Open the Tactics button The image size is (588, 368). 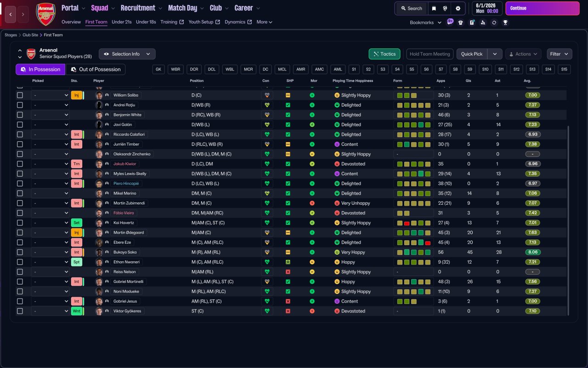click(384, 54)
